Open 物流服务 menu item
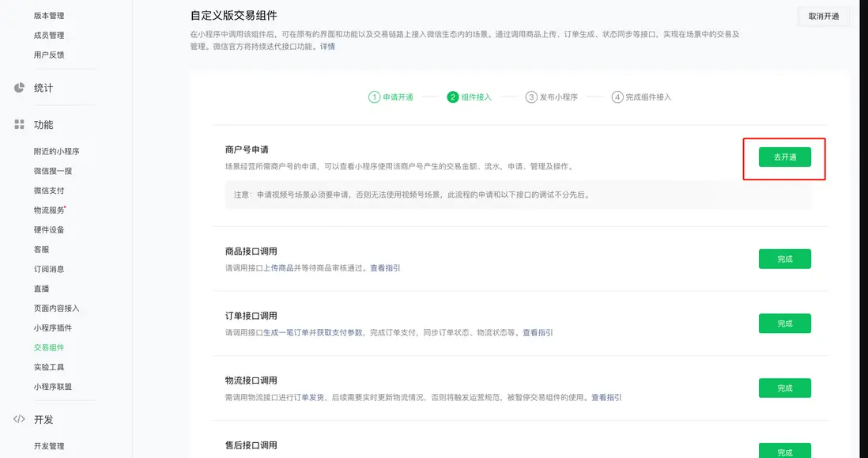Image resolution: width=868 pixels, height=458 pixels. coord(49,210)
